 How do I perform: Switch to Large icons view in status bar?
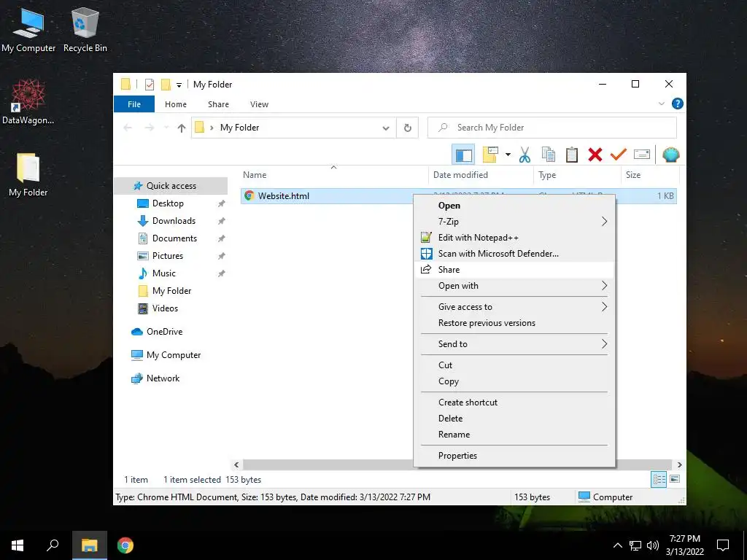coord(675,480)
